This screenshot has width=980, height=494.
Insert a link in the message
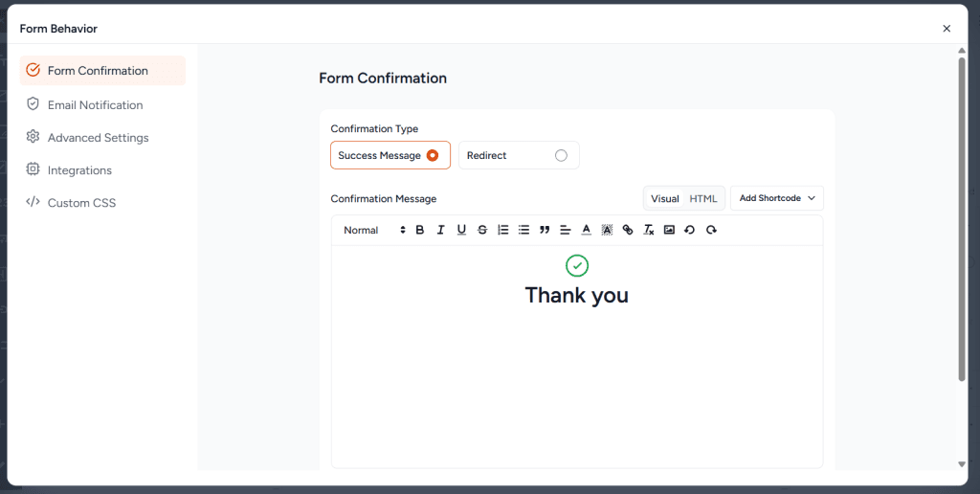[628, 230]
